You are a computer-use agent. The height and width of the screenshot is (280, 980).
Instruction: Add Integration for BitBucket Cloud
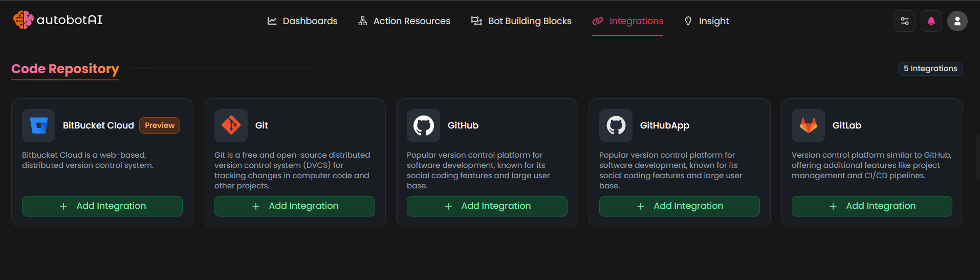(x=102, y=206)
